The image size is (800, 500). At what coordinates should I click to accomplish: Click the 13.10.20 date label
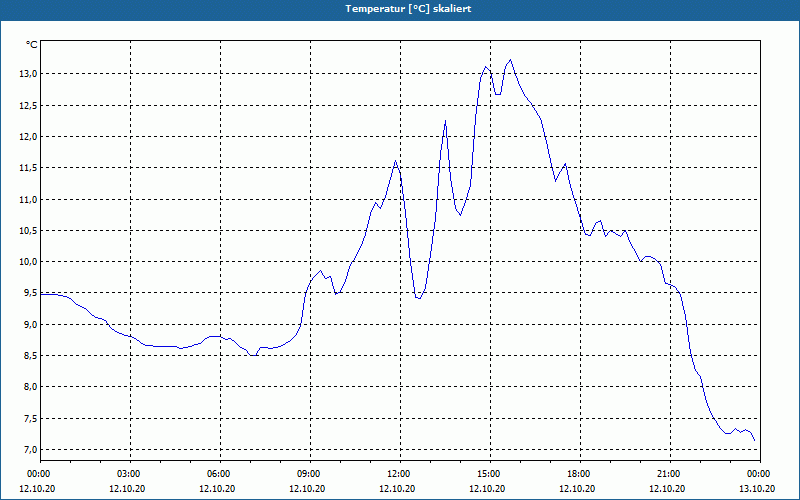point(757,488)
